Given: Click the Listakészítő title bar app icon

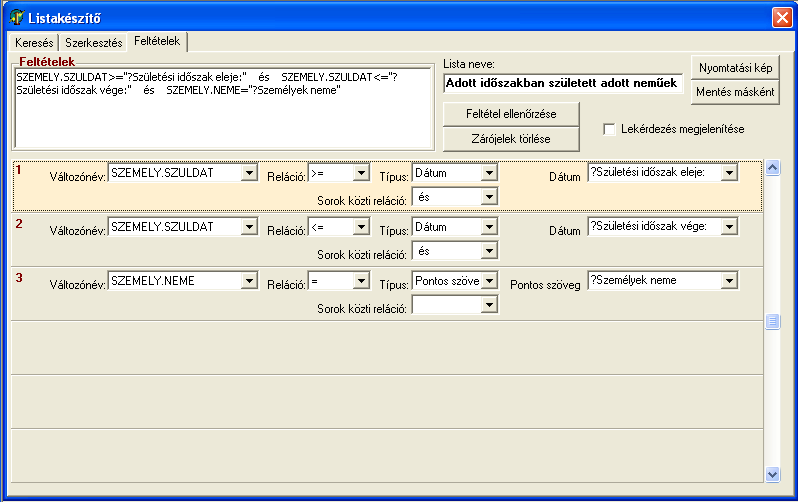Looking at the screenshot, I should pyautogui.click(x=16, y=18).
